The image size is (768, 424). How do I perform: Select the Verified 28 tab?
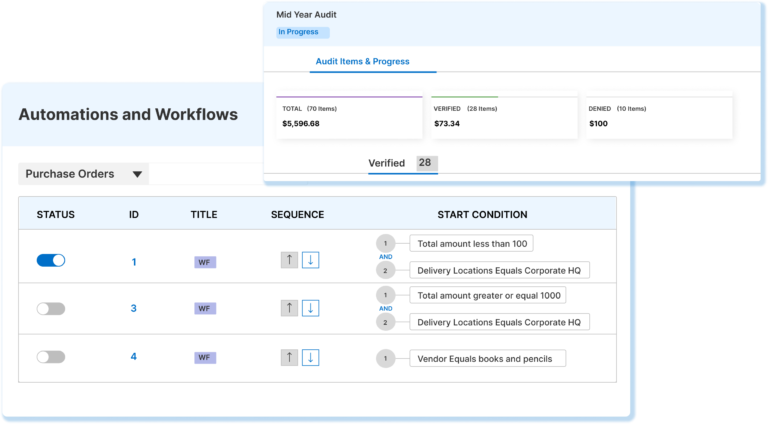click(x=401, y=163)
